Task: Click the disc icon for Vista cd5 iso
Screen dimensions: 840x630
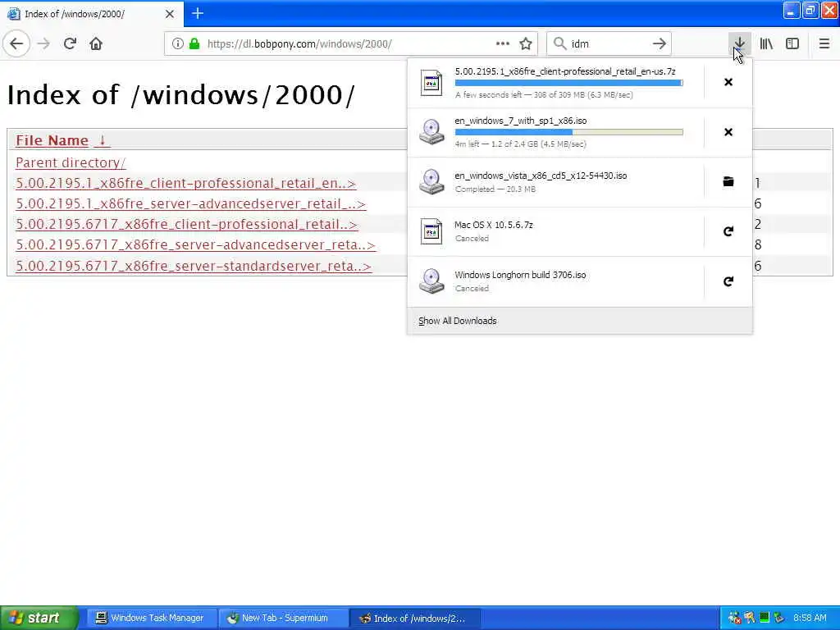Action: click(431, 181)
